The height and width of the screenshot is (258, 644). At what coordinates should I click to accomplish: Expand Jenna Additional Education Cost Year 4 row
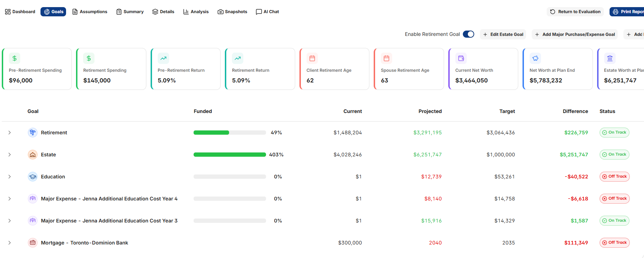(10, 199)
